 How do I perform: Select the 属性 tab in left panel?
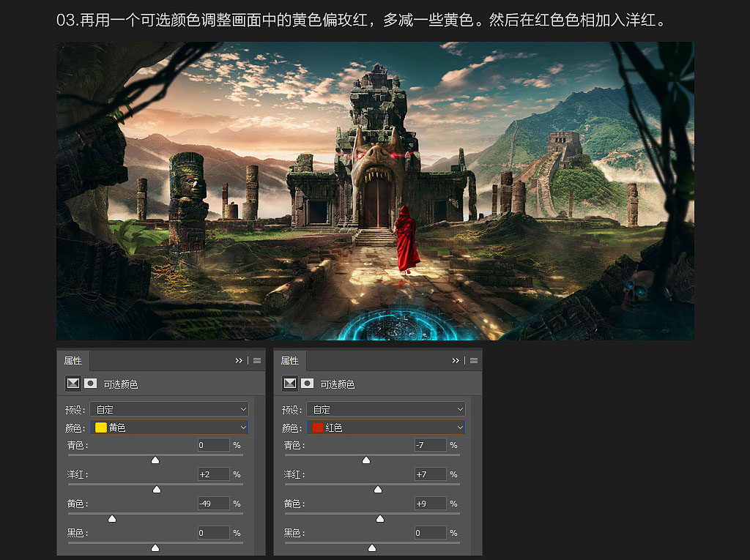(73, 361)
